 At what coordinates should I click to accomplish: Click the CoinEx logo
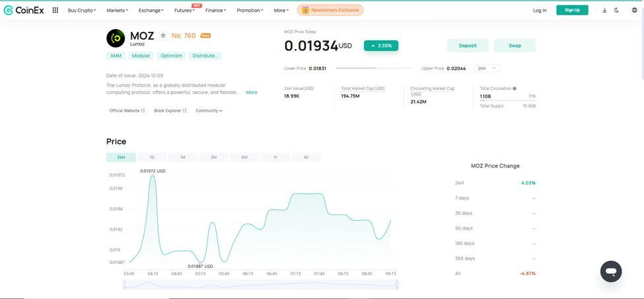tap(23, 11)
